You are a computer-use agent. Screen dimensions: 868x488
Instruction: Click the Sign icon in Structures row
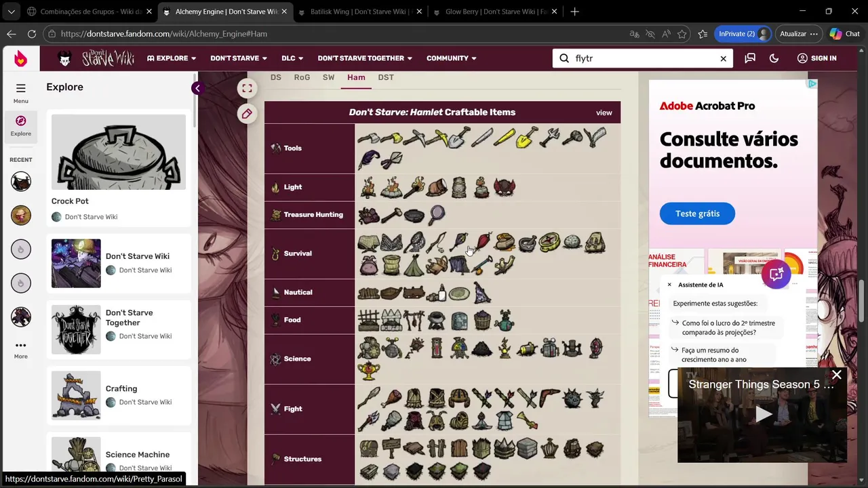pyautogui.click(x=391, y=448)
